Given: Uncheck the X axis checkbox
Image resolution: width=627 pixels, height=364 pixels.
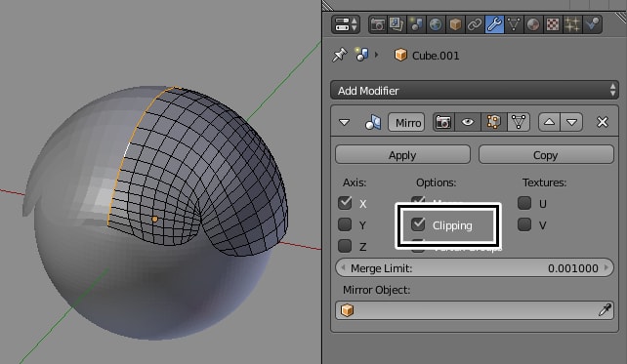Looking at the screenshot, I should click(x=345, y=203).
